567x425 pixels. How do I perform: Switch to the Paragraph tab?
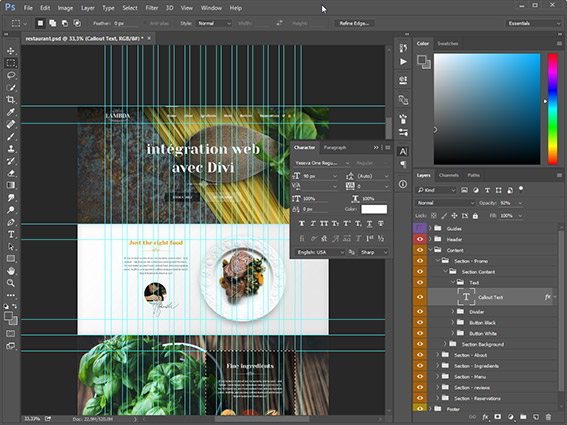coord(335,147)
